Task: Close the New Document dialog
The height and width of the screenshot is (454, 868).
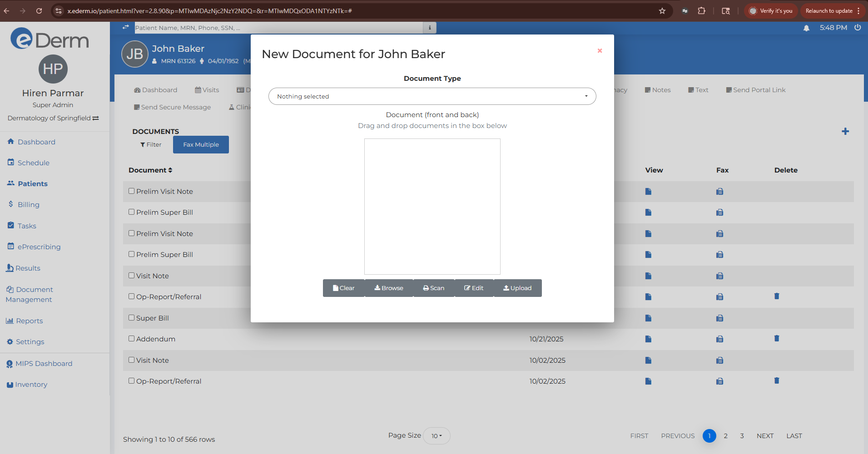Action: tap(600, 51)
